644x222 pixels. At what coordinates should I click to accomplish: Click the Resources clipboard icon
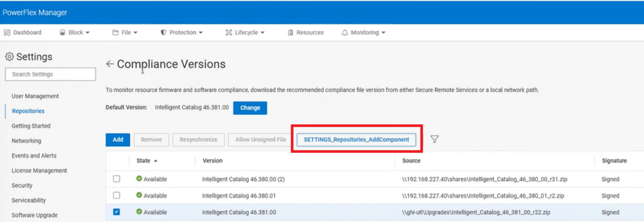[291, 32]
